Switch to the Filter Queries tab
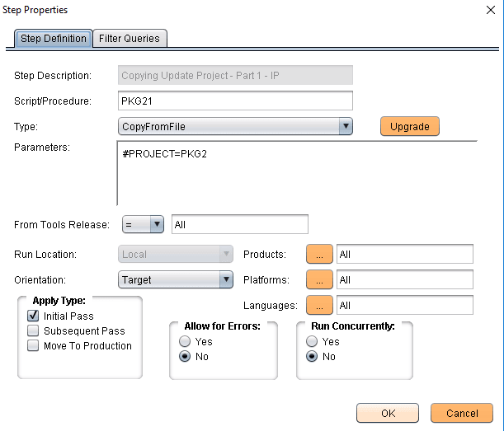This screenshot has width=504, height=431. [130, 39]
